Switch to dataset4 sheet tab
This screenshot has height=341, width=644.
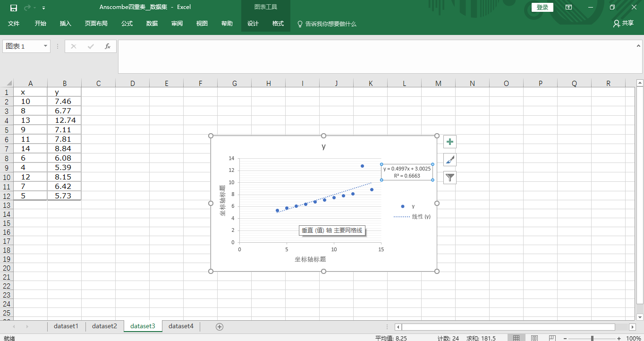[181, 326]
